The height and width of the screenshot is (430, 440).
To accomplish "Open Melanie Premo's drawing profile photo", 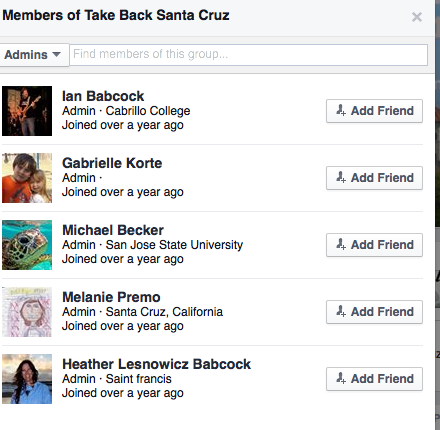I will [x=27, y=312].
